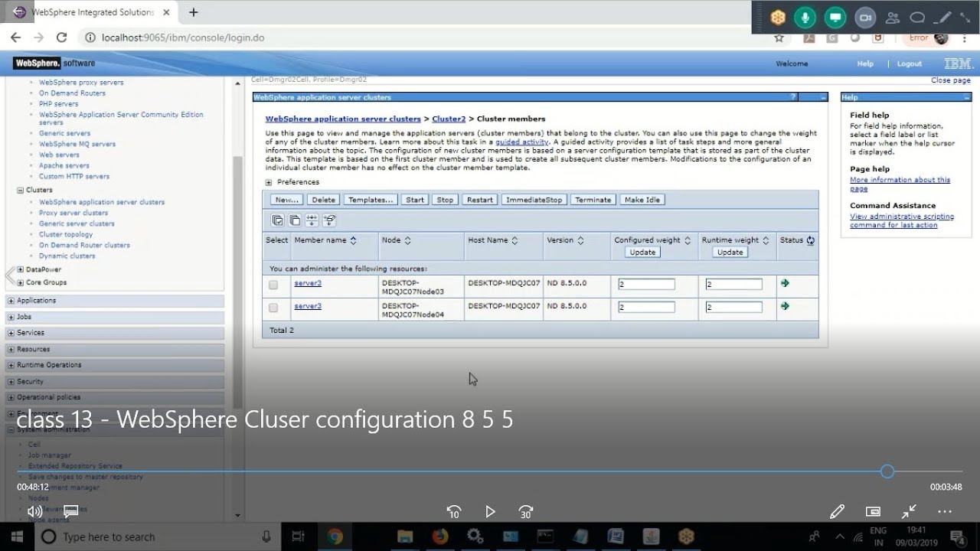Viewport: 980px width, 551px height.
Task: Open the chat bubble icon in meeting overlay
Action: tap(917, 17)
